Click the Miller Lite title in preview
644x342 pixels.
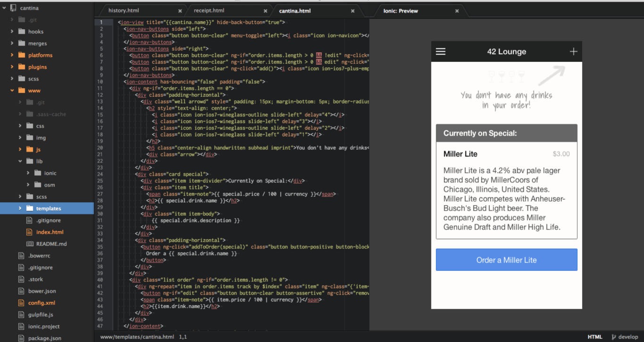tap(460, 154)
